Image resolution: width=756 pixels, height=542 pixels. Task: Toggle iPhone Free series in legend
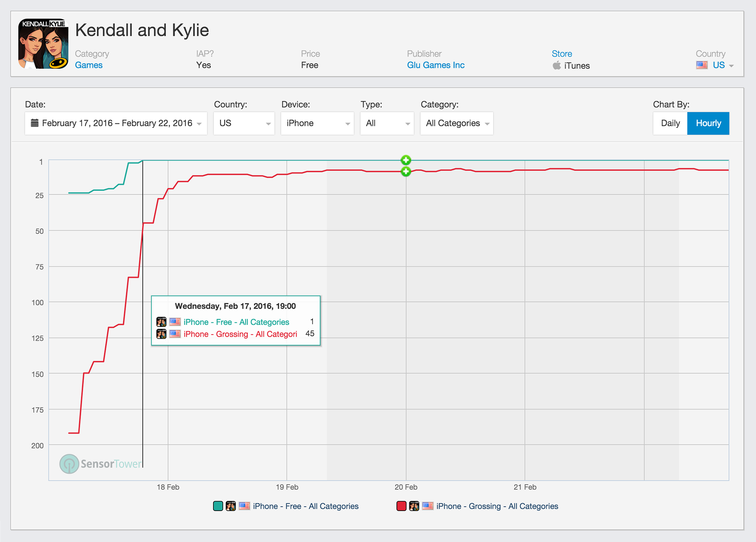point(305,506)
